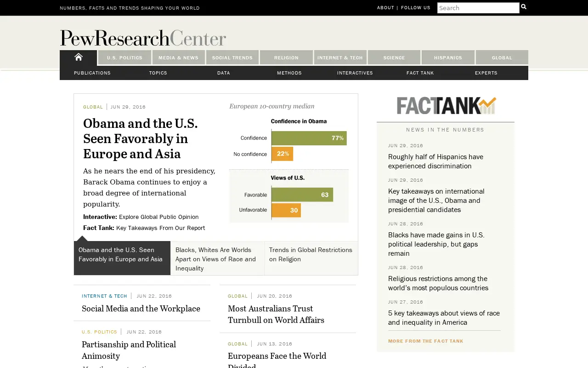Open Partisanship and Political Animosity article
Image resolution: width=588 pixels, height=368 pixels.
coord(129,350)
